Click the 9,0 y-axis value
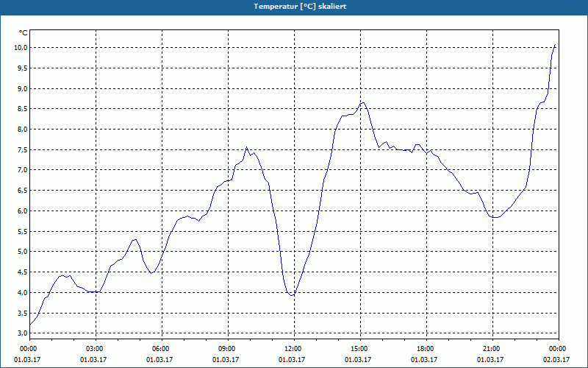 [22, 88]
